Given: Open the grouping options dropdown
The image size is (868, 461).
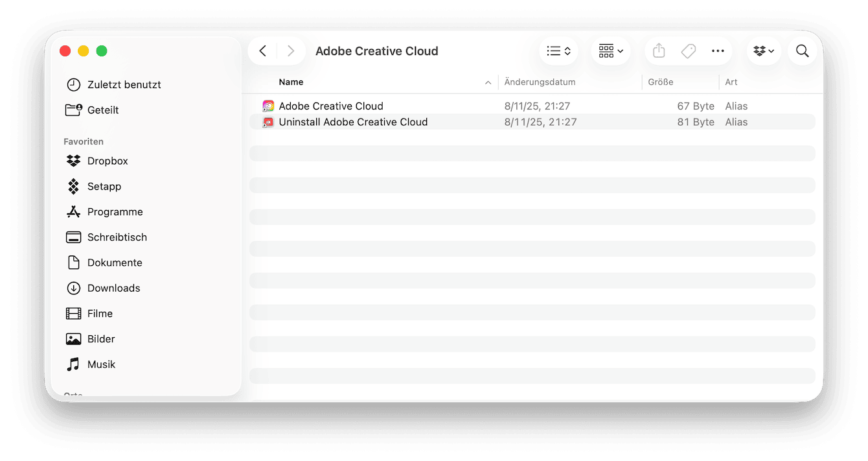Looking at the screenshot, I should [610, 51].
